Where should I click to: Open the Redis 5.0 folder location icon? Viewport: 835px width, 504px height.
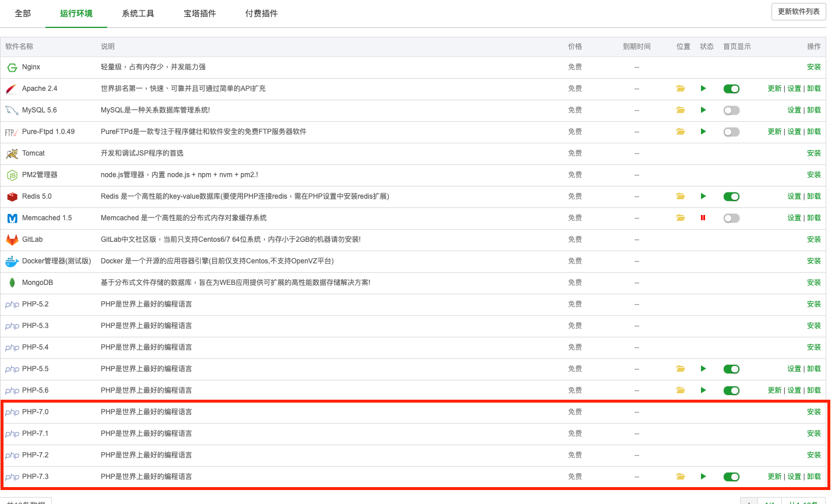(x=680, y=196)
